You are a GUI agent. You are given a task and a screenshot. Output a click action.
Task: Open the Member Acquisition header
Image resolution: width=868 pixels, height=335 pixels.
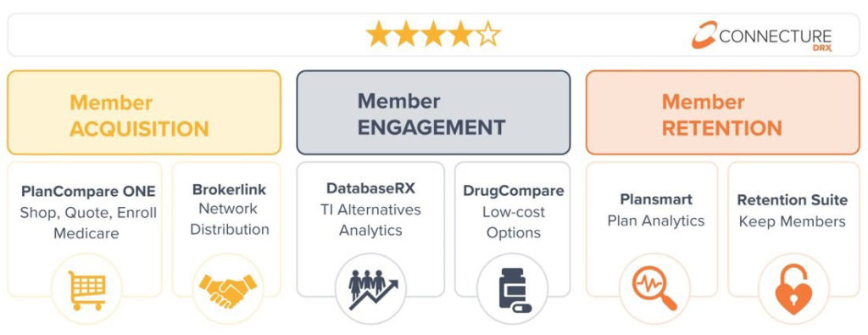pos(144,113)
